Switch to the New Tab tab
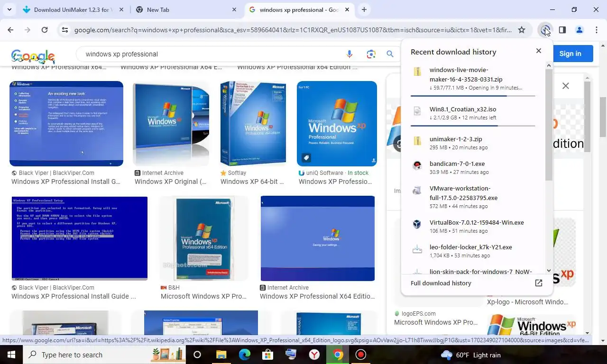 pos(185,9)
